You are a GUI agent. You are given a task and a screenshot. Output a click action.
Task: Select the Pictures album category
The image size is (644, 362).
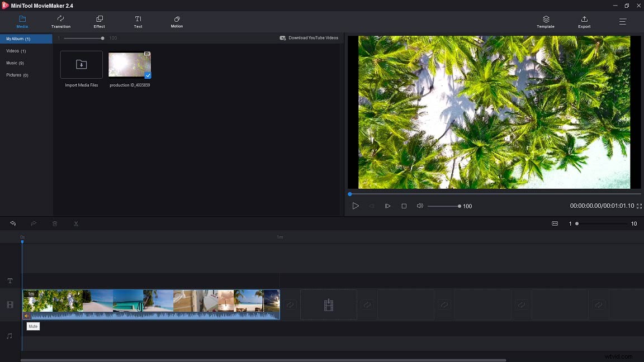tap(17, 75)
